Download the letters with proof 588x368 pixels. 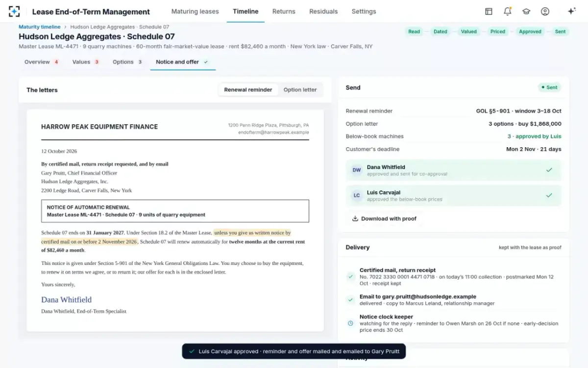[384, 219]
